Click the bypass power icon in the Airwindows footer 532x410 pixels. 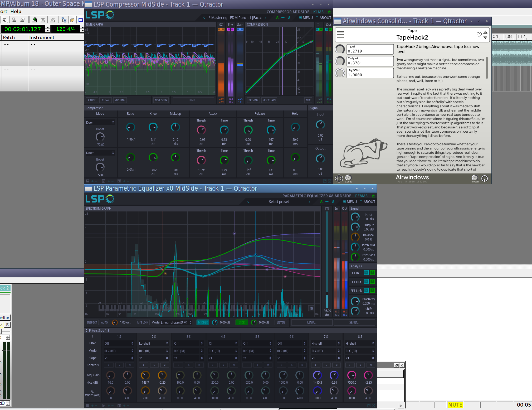[x=484, y=179]
